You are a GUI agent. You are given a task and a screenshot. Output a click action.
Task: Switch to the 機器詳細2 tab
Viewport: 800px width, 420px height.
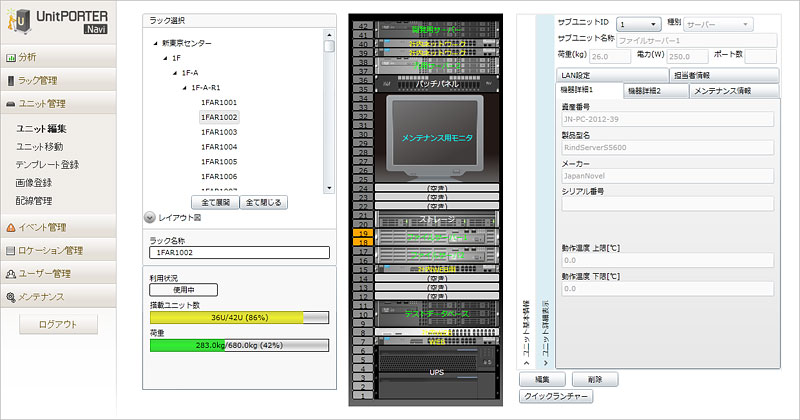(656, 91)
